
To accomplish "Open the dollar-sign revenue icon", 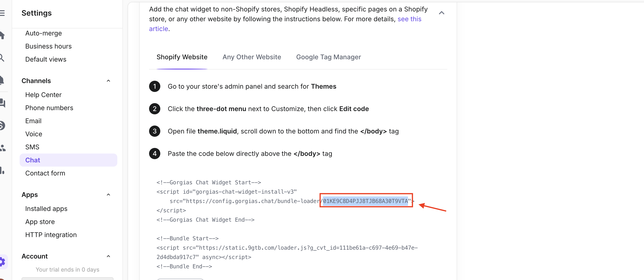I will coord(2,125).
